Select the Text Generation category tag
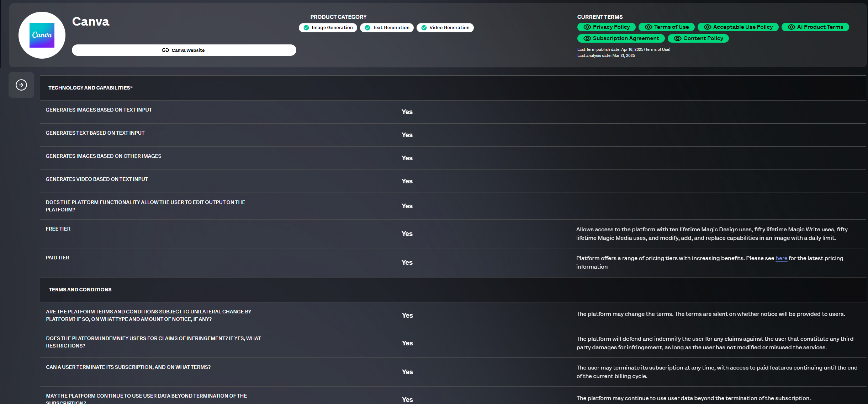 387,28
